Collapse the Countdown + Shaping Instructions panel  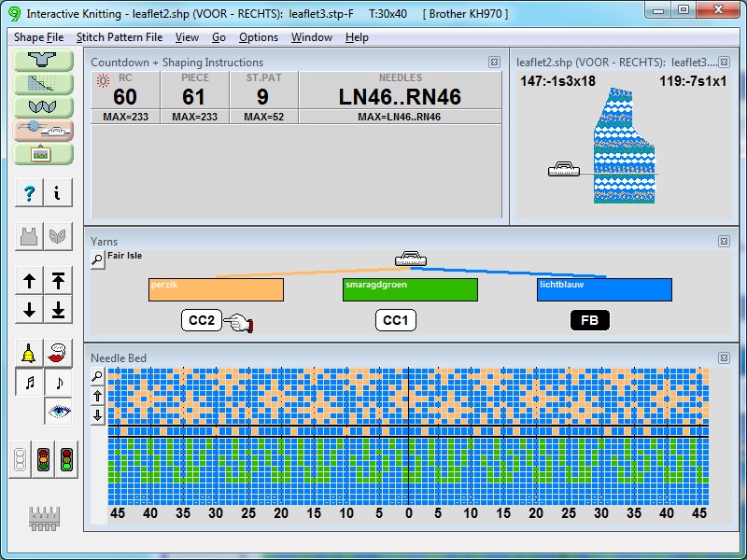click(494, 62)
